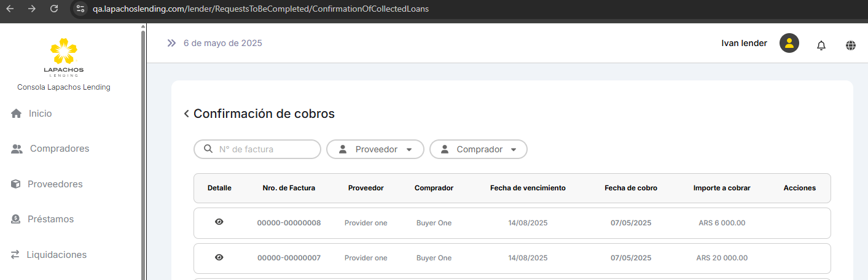Select Liquidaciones in the sidebar
This screenshot has width=868, height=280.
pyautogui.click(x=57, y=255)
